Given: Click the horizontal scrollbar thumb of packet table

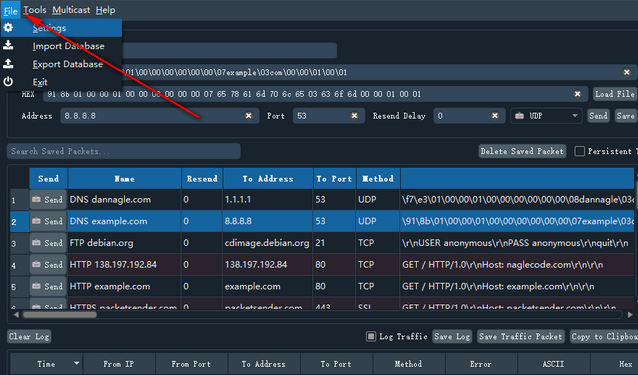Looking at the screenshot, I should point(60,315).
